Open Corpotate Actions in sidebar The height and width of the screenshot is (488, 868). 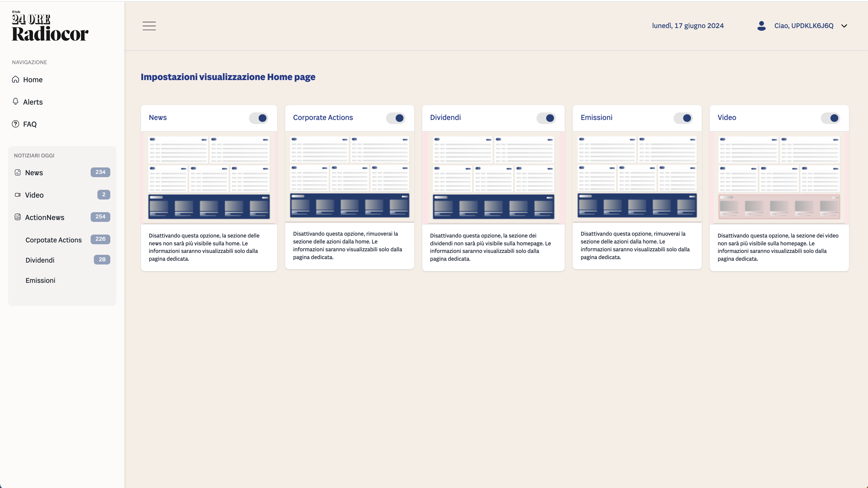(54, 240)
